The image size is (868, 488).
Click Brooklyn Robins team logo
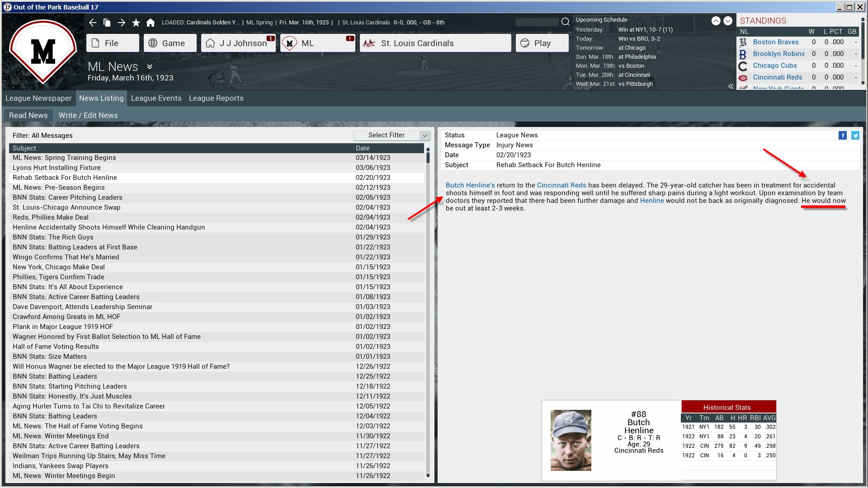coord(743,54)
